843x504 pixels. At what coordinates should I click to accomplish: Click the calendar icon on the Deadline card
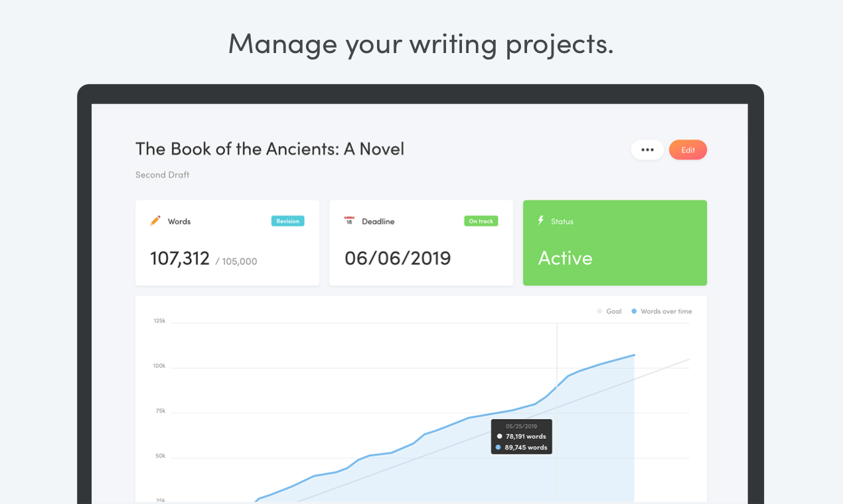[350, 221]
